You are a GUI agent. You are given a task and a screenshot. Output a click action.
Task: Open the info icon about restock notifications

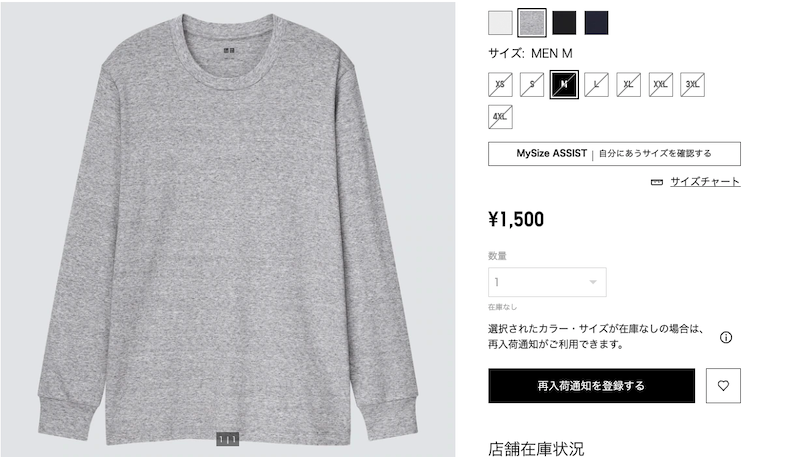(x=726, y=337)
